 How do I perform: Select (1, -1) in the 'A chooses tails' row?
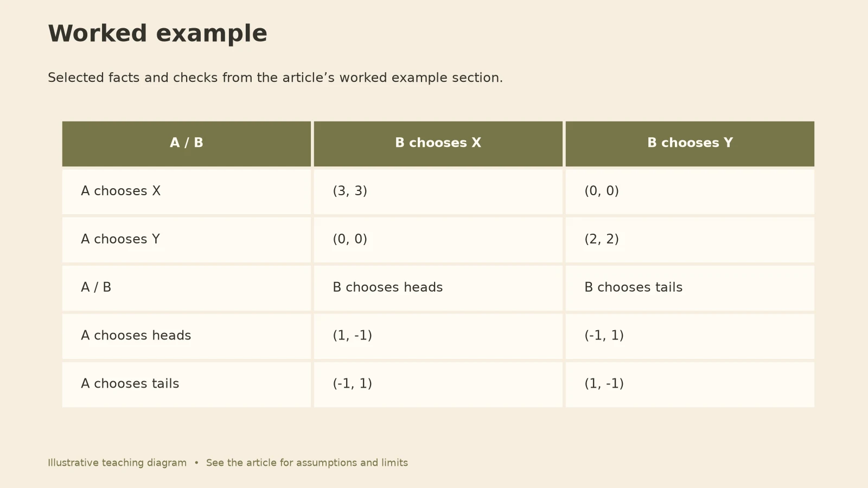tap(690, 385)
